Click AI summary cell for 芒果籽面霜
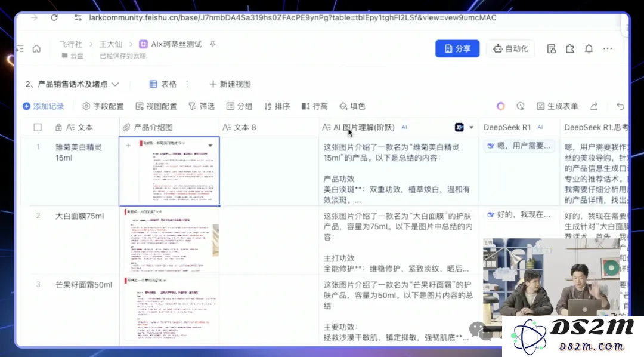The width and height of the screenshot is (644, 357). pos(398,309)
